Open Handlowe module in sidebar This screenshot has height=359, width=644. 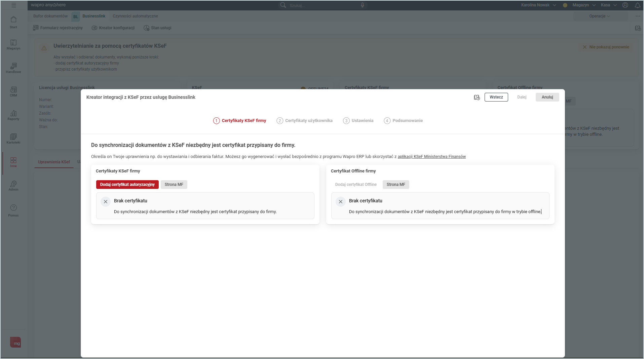(x=13, y=68)
